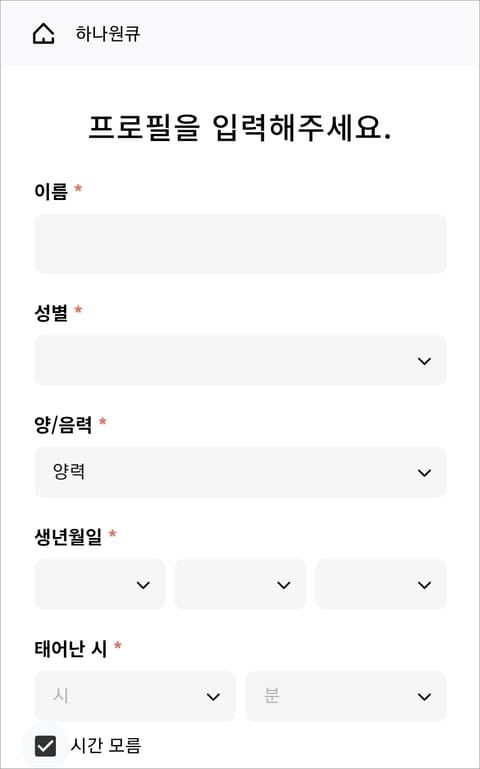This screenshot has height=769, width=480.
Task: Click the 하나원큐 header title
Action: point(108,34)
